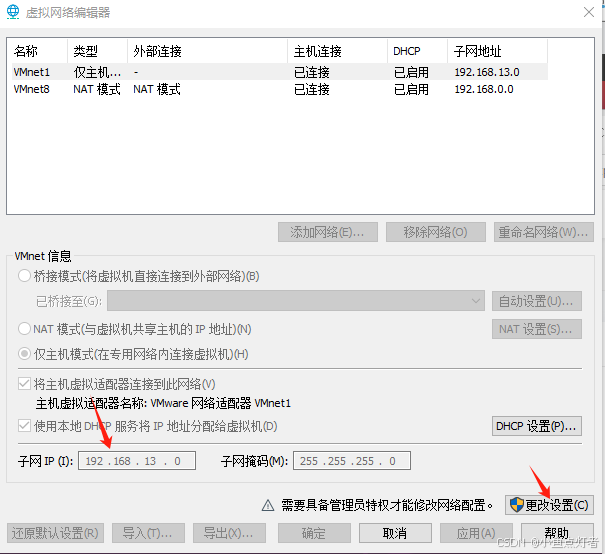Open DHCP 设置(P) dialog

point(537,426)
